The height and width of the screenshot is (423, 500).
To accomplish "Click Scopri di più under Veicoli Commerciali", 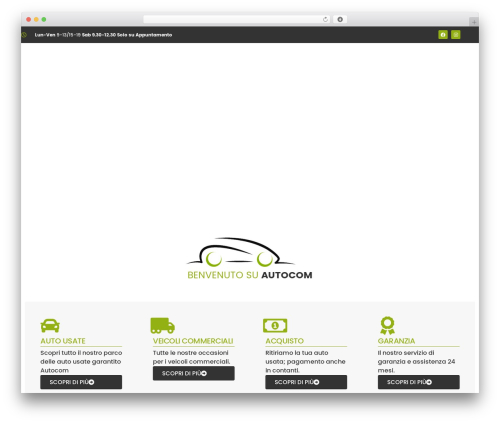I will 194,373.
